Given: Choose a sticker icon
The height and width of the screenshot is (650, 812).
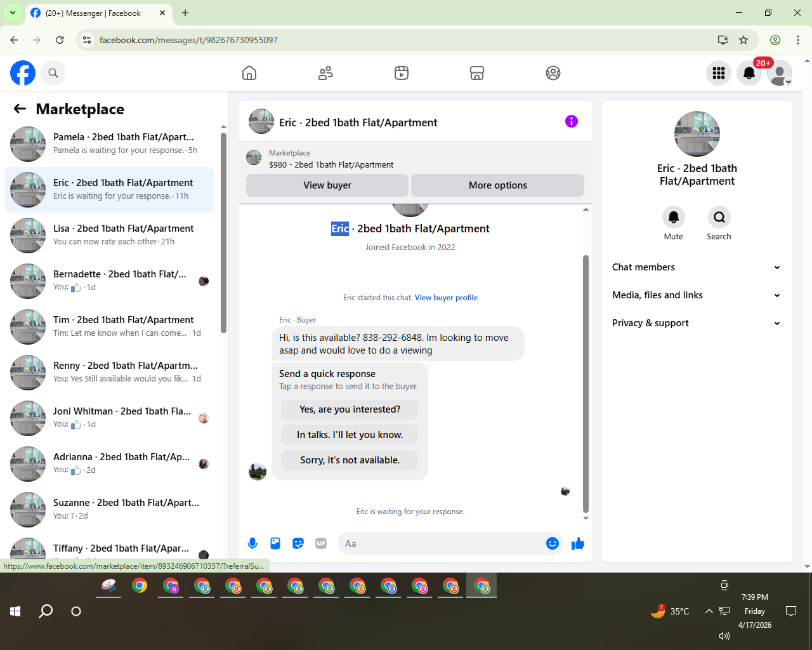Looking at the screenshot, I should click(298, 543).
